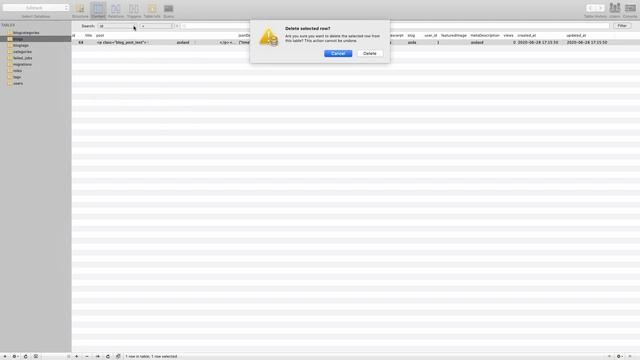Open the Select Database dropdown

[36, 8]
